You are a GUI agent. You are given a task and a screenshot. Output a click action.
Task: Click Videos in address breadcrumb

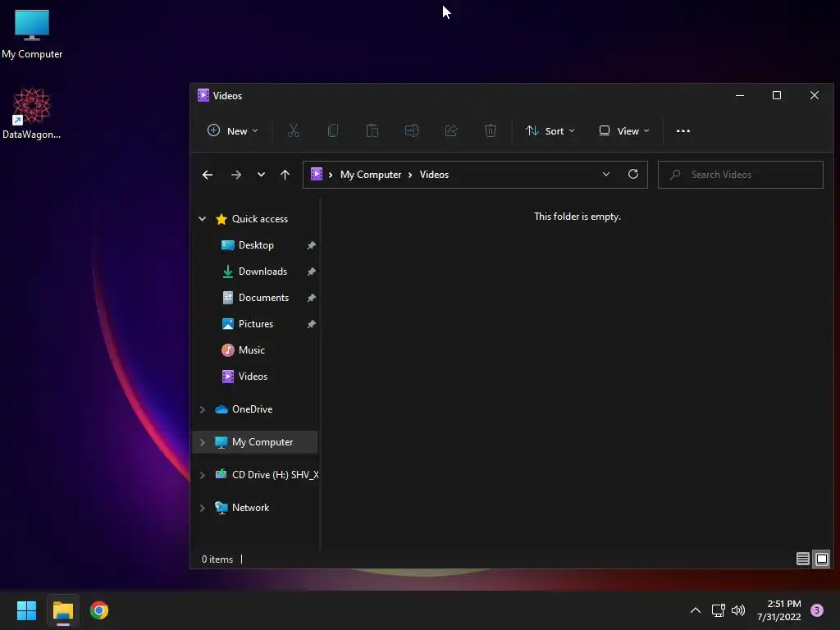434,175
